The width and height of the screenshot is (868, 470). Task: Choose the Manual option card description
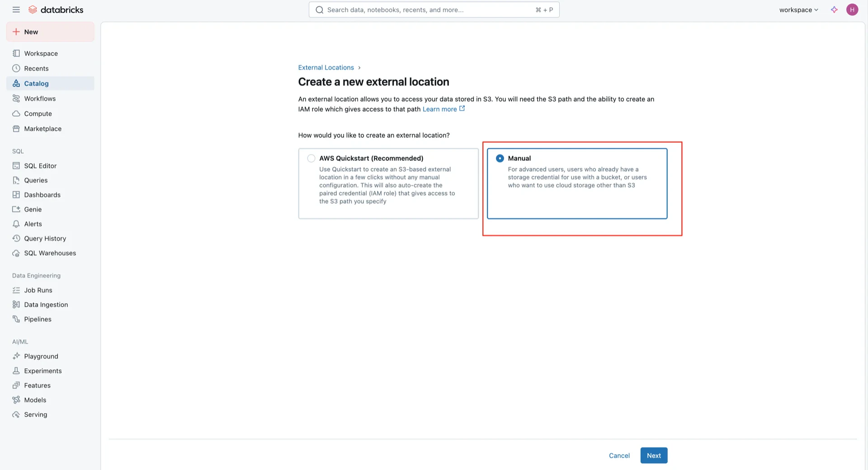577,177
